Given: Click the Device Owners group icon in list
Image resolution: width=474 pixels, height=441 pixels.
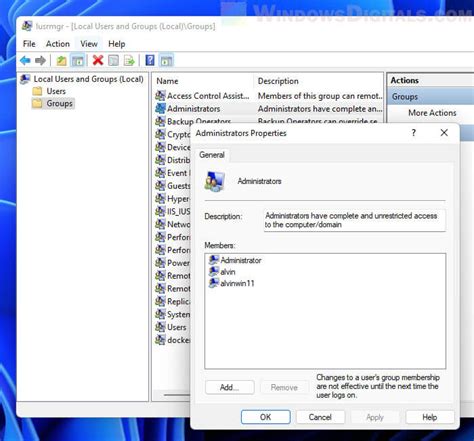Looking at the screenshot, I should tap(160, 147).
